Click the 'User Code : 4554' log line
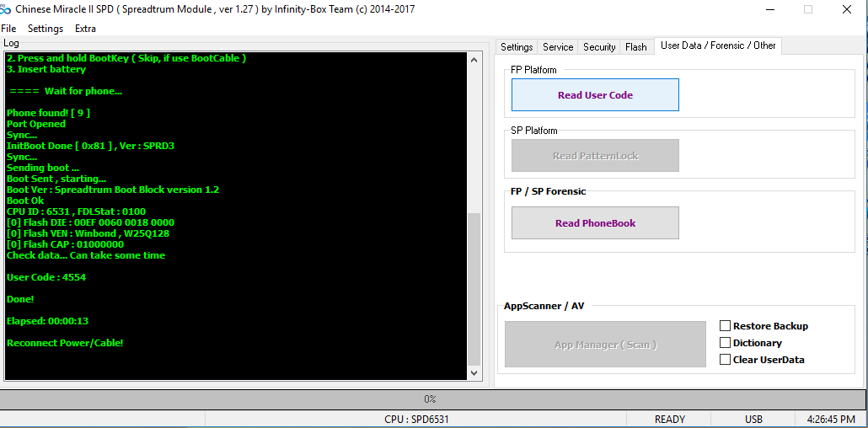 (x=46, y=277)
